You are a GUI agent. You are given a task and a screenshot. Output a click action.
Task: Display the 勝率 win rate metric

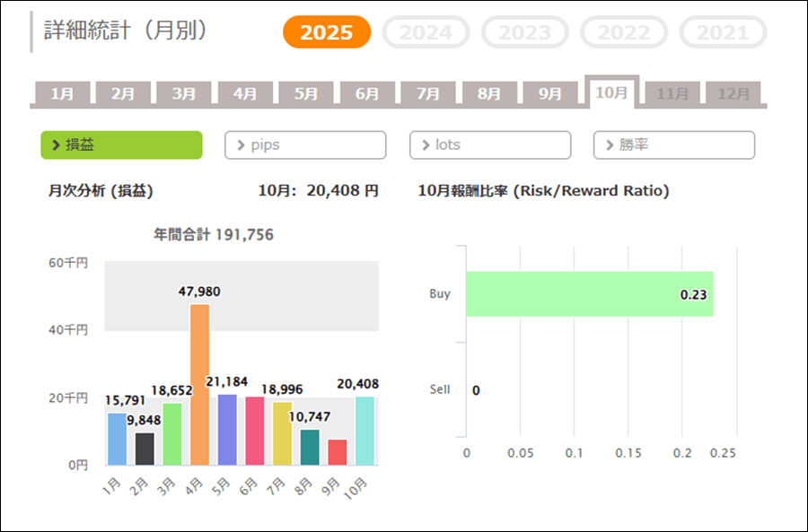[x=673, y=144]
